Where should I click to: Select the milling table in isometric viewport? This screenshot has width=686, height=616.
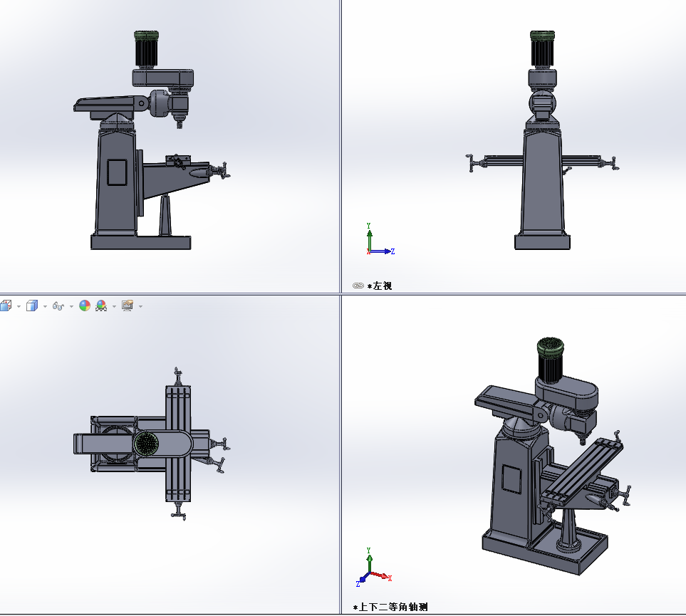pos(582,470)
